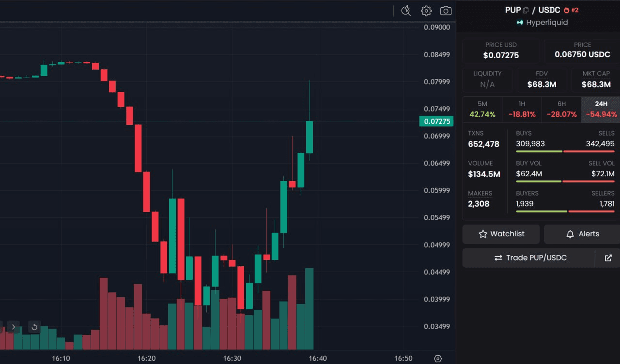This screenshot has width=620, height=364.
Task: Click the 16:50 time axis label
Action: pos(403,359)
